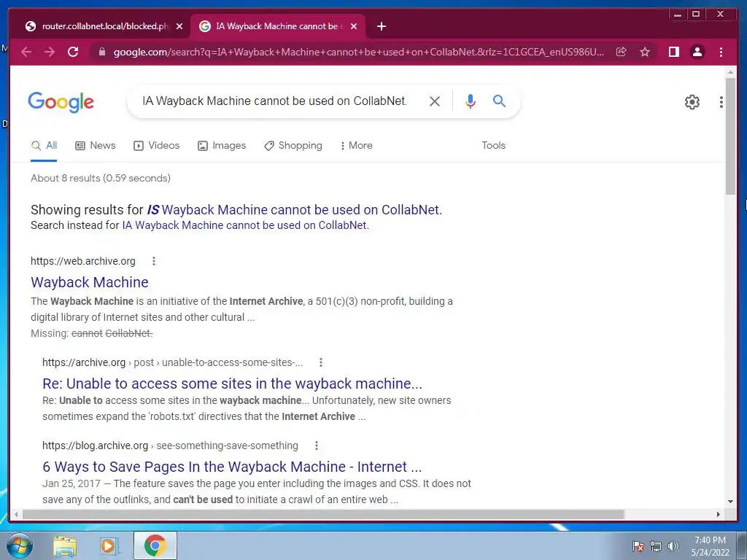
Task: Click the horizontal scrollbar thumb
Action: (x=323, y=514)
